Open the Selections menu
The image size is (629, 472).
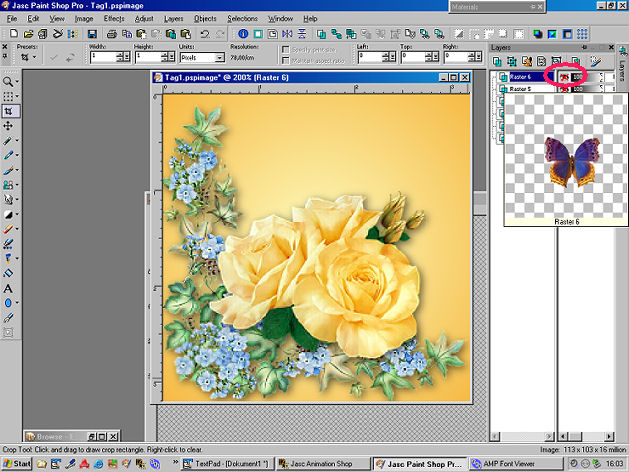242,18
